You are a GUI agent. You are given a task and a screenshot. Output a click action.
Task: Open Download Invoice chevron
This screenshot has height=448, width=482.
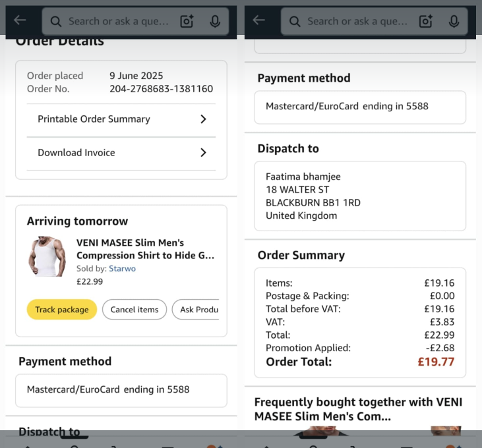[203, 153]
